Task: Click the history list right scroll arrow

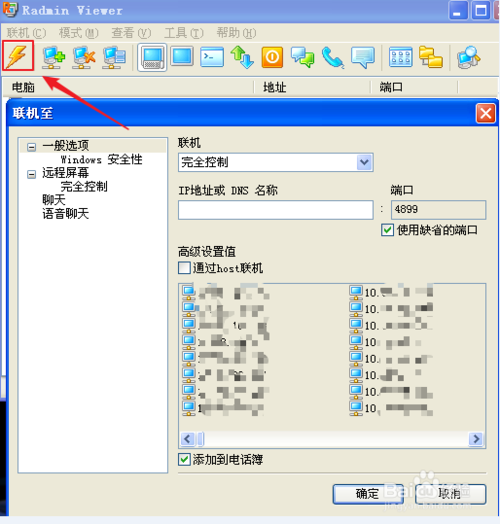Action: click(476, 438)
